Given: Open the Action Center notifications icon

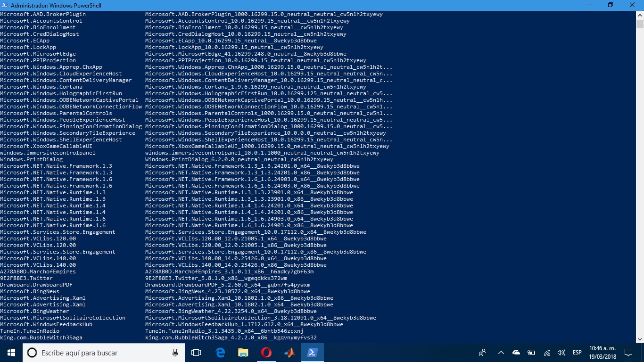Looking at the screenshot, I should point(628,353).
